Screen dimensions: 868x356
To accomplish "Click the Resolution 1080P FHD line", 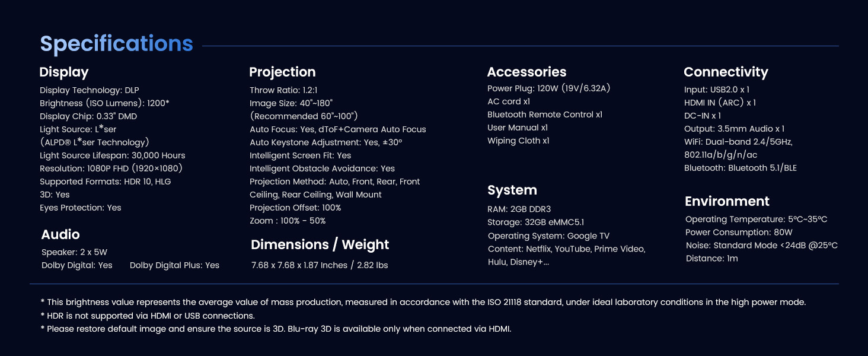I will (x=111, y=169).
